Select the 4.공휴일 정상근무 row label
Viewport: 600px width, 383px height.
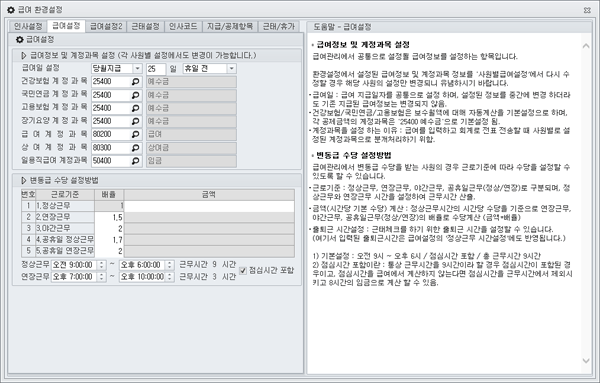65,240
